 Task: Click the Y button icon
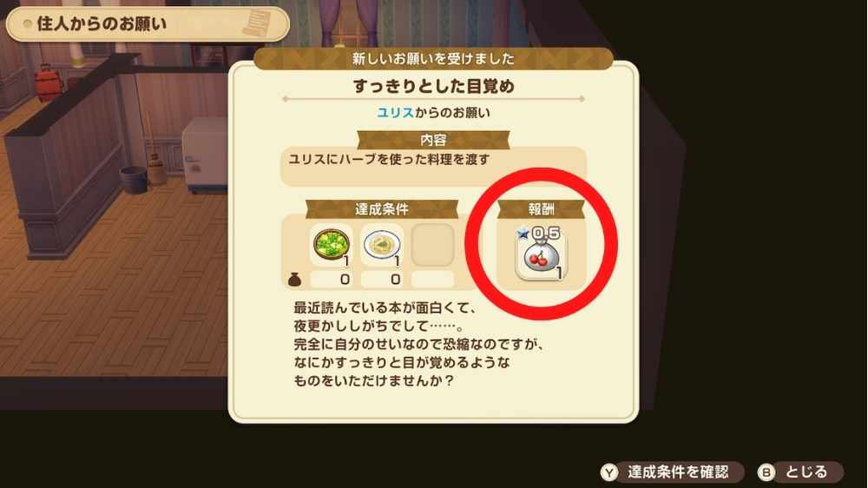coord(609,472)
